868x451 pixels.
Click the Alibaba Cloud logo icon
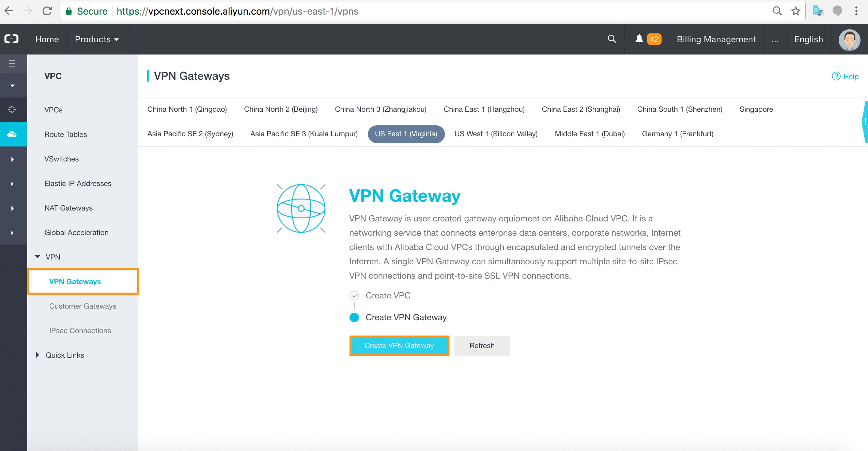(12, 39)
